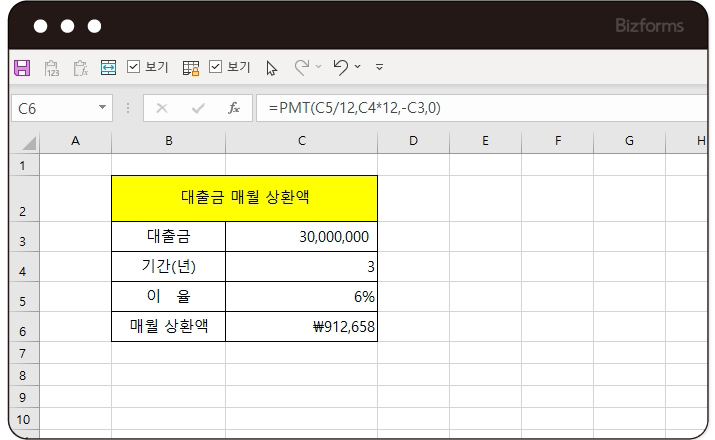
Task: Open Customize Quick Access Toolbar menu
Action: coord(379,67)
